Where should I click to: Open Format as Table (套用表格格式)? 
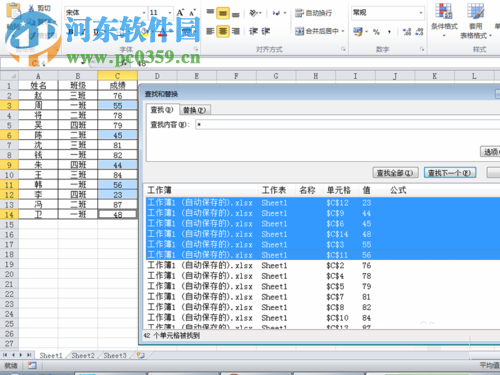476,21
